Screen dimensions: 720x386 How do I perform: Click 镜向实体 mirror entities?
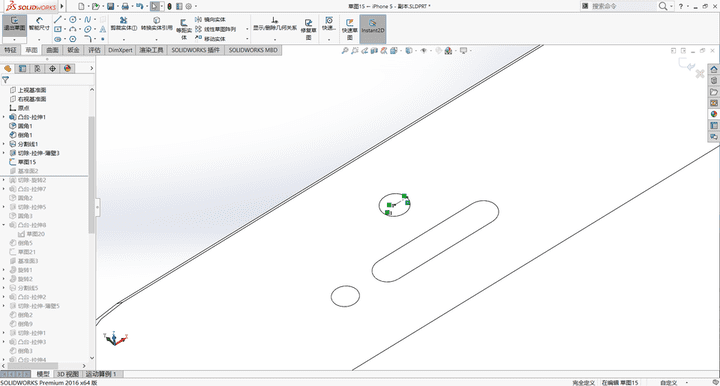210,19
